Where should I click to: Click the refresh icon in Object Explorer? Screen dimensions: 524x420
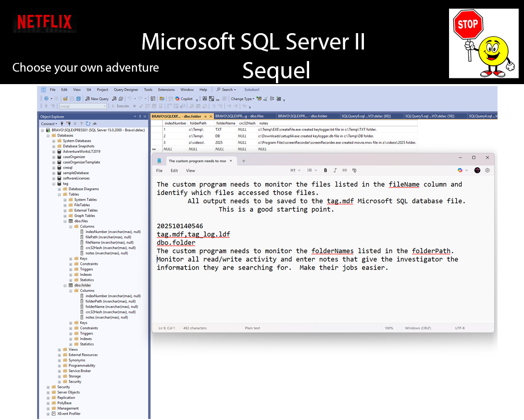88,124
